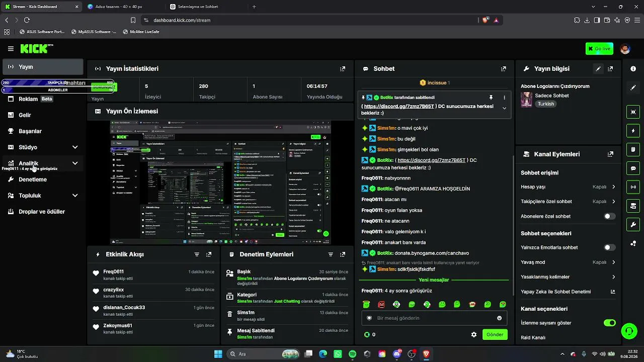Open Droplar ve ödüller in the sidebar
Image resolution: width=644 pixels, height=362 pixels.
pyautogui.click(x=43, y=212)
